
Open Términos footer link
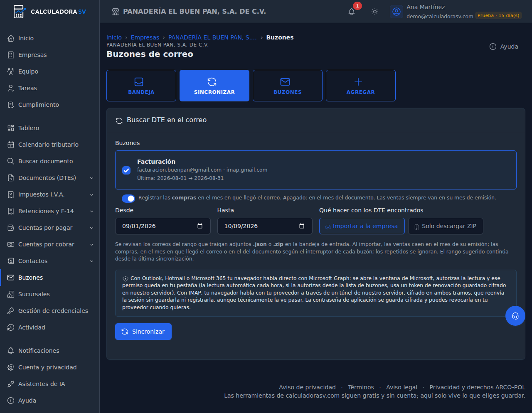coord(361,387)
